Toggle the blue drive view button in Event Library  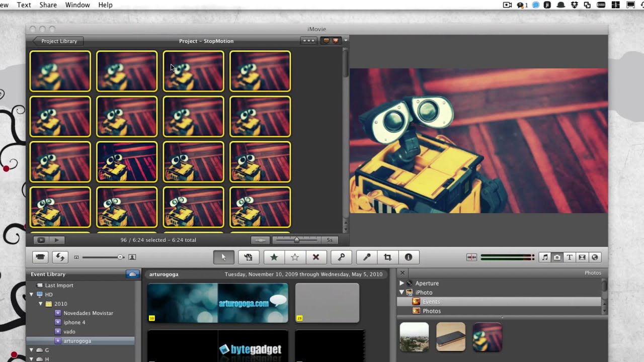pyautogui.click(x=132, y=274)
